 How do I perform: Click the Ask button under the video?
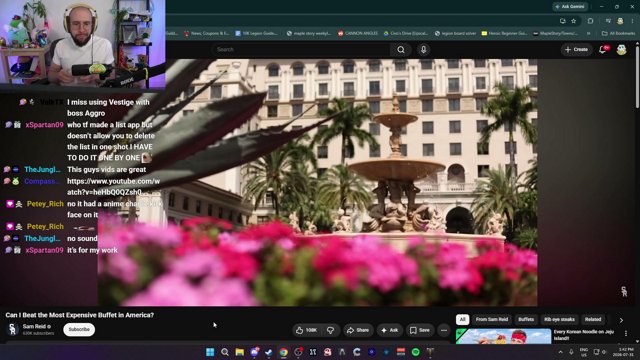(389, 330)
